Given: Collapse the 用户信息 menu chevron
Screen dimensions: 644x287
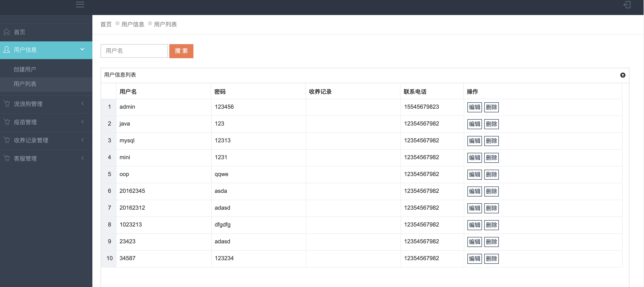Looking at the screenshot, I should [82, 49].
